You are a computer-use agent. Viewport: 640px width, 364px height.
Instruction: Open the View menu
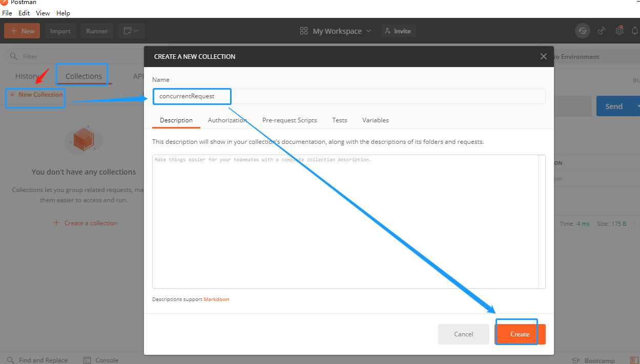click(43, 13)
